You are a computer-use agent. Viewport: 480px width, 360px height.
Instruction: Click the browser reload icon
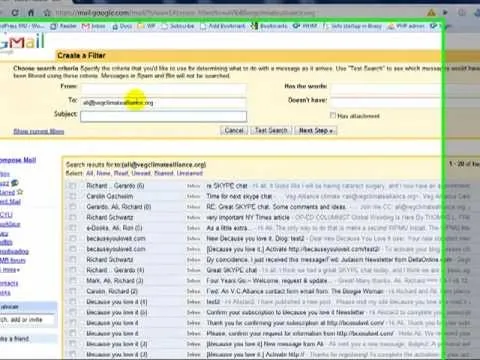click(15, 13)
